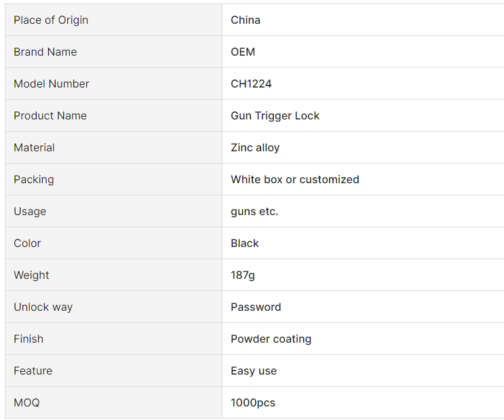This screenshot has width=504, height=420.
Task: Select the Black color value
Action: pyautogui.click(x=245, y=243)
